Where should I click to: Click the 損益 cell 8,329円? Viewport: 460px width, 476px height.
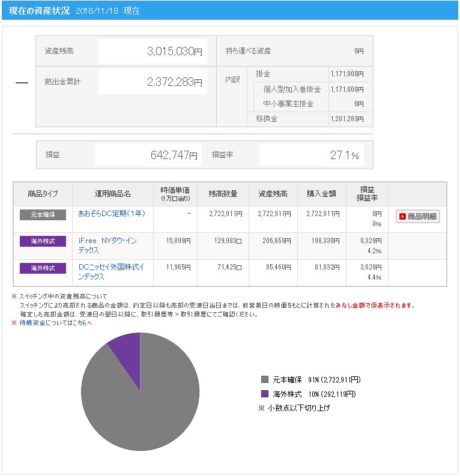coord(371,241)
